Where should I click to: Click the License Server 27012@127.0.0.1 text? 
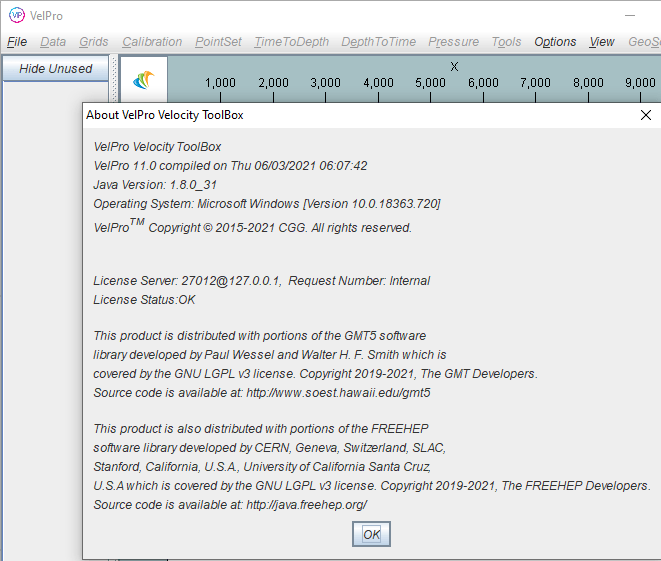click(x=188, y=281)
